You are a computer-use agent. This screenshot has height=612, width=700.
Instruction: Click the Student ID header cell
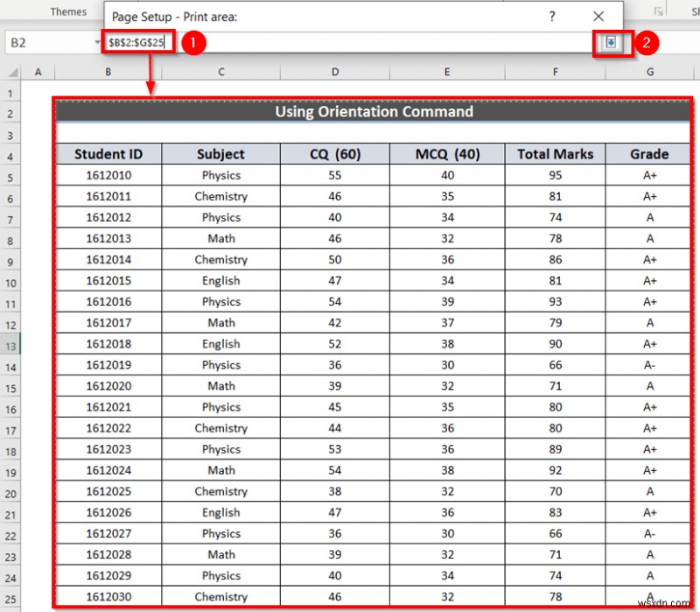click(x=109, y=153)
